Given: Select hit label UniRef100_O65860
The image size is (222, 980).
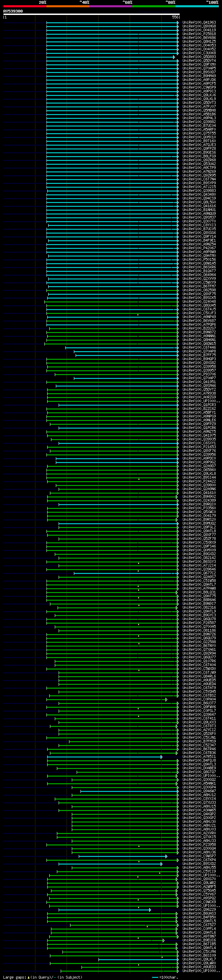Looking at the screenshot, I should [199, 469].
